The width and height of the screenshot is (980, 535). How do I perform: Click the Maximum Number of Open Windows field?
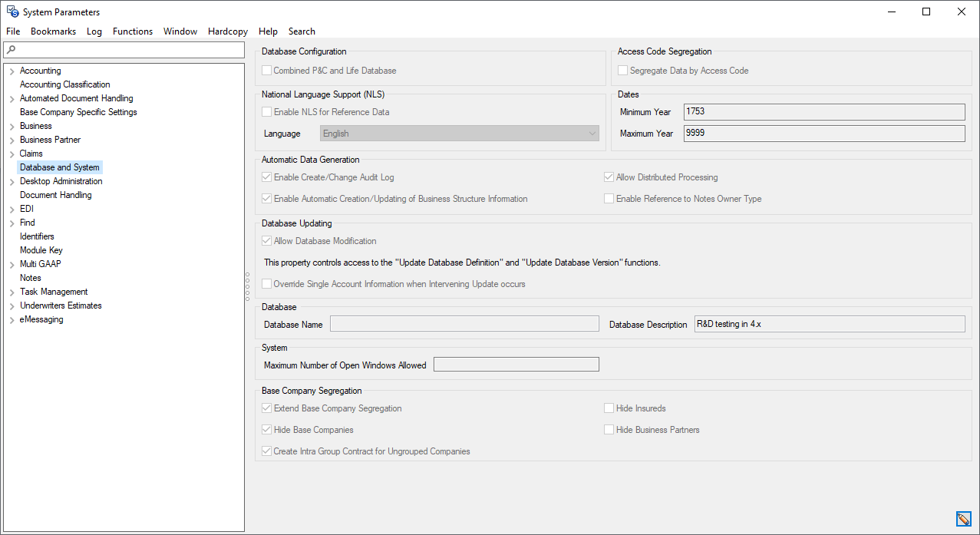pyautogui.click(x=516, y=364)
